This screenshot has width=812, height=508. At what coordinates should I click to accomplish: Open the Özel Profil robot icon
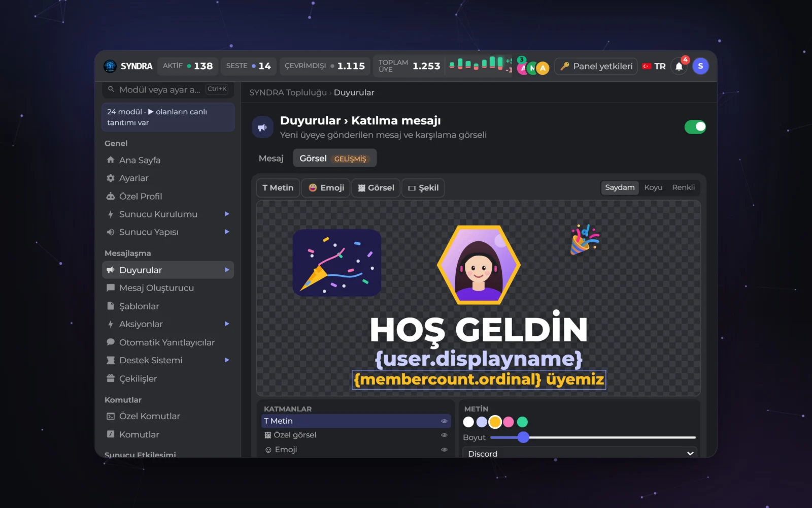[111, 196]
